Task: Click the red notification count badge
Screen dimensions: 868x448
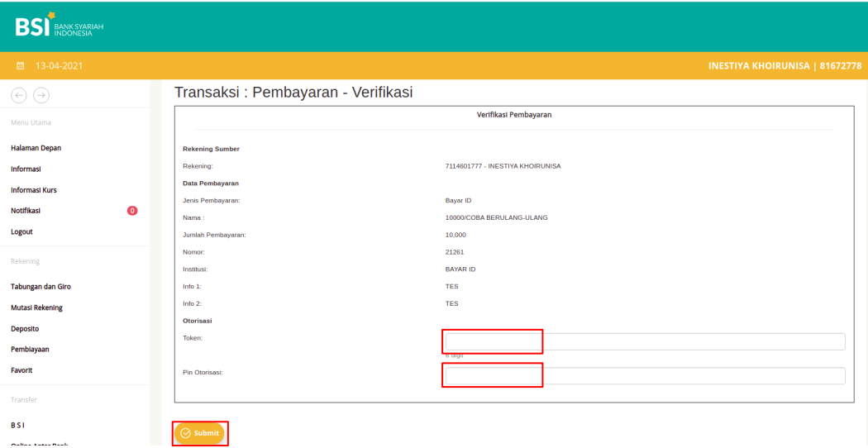Action: click(x=132, y=211)
